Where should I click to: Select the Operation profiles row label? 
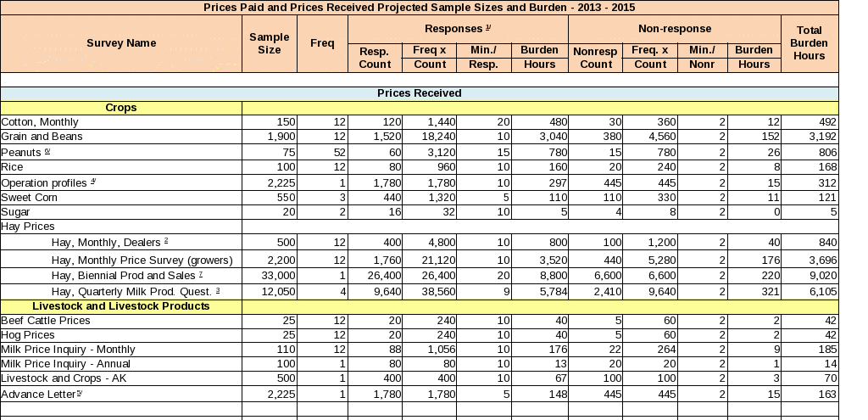click(44, 183)
